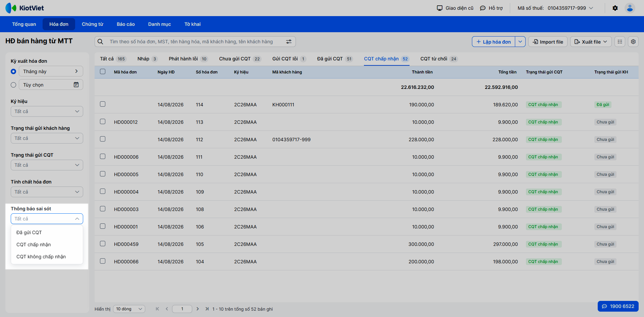Viewport: 644px width, 317px height.
Task: Select the Tháng này radio button
Action: click(x=13, y=71)
